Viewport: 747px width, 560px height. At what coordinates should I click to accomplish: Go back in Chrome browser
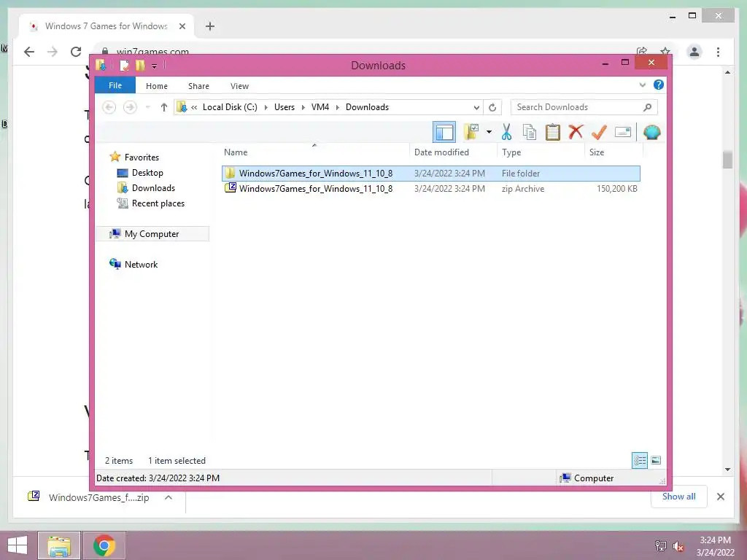[29, 52]
